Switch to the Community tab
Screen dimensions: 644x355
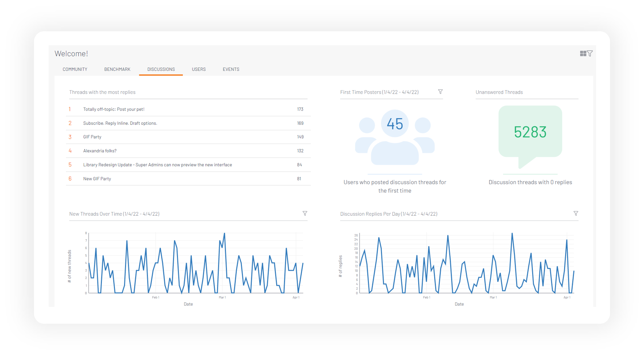pyautogui.click(x=75, y=69)
